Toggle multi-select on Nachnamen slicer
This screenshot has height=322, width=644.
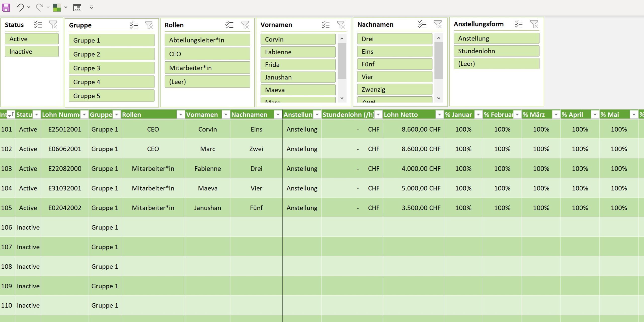[x=422, y=24]
